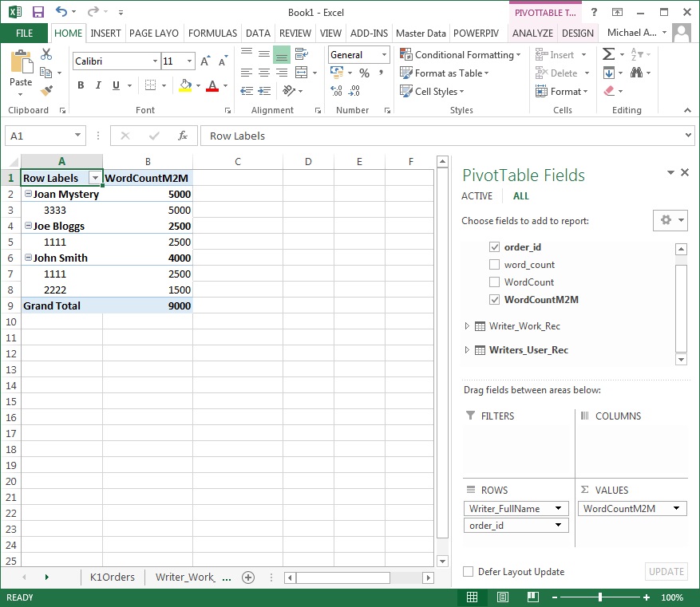Screen dimensions: 700x607
Task: Apply bold formatting
Action: coord(81,85)
